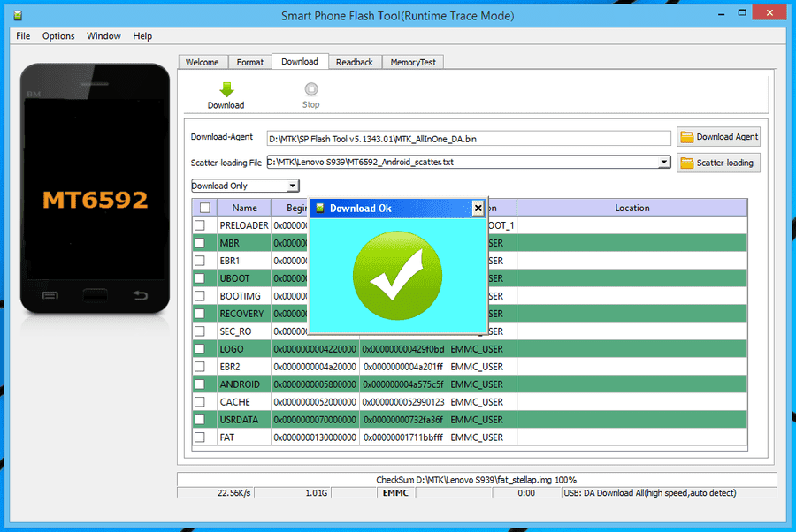
Task: Click the green Download arrow icon
Action: coord(226,89)
